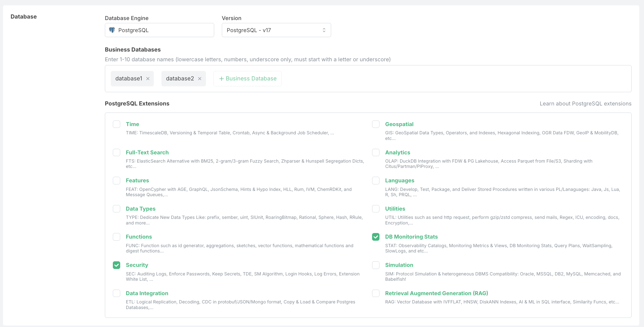Remove database1 with its x icon
The width and height of the screenshot is (644, 327).
click(148, 79)
